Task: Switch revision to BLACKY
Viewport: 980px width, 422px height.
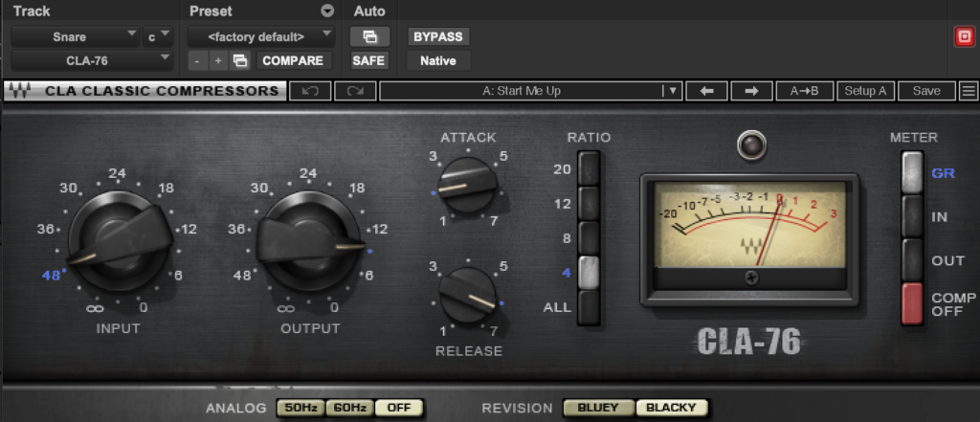Action: [x=671, y=409]
